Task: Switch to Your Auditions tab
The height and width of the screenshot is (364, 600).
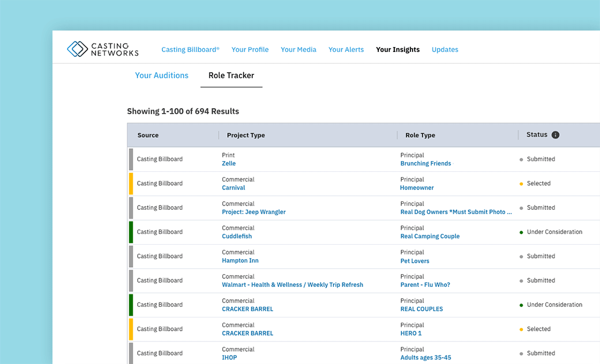Action: point(161,75)
